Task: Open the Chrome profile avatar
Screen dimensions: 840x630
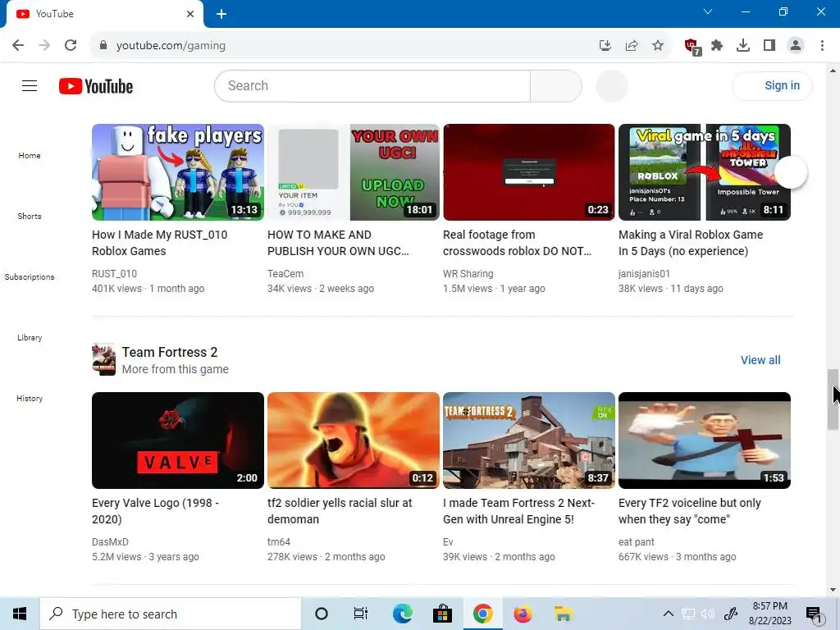Action: [796, 46]
